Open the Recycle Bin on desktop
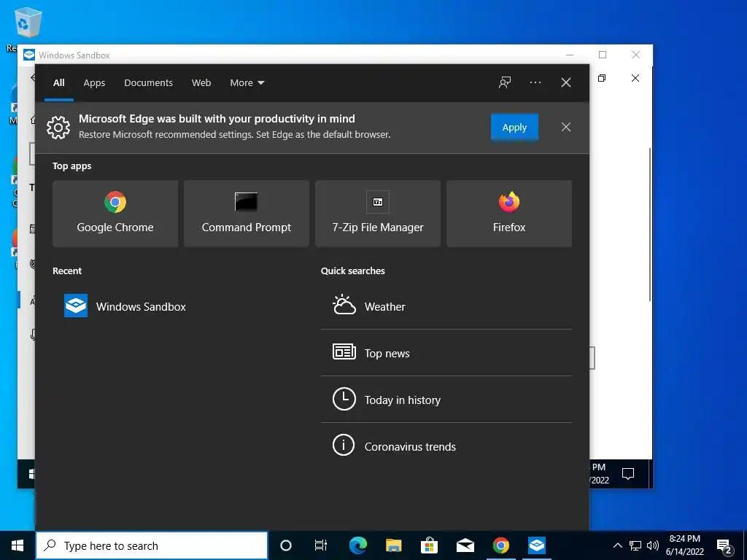The image size is (747, 560). [x=28, y=21]
